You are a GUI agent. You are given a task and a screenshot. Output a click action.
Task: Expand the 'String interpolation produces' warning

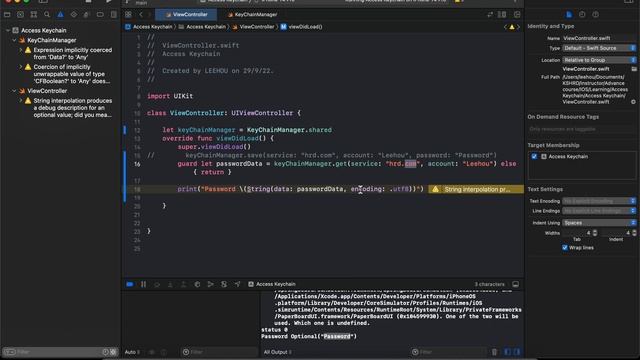21,101
